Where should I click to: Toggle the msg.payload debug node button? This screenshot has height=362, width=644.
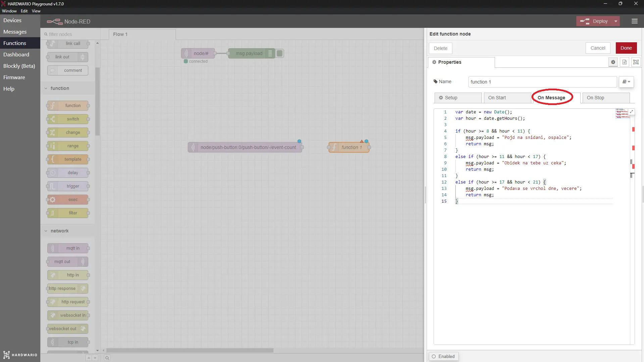pyautogui.click(x=280, y=53)
